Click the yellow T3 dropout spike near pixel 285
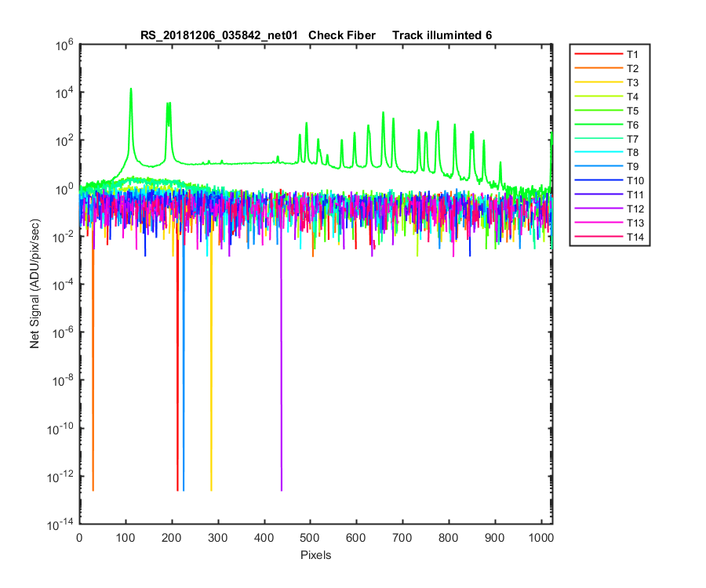The height and width of the screenshot is (588, 706). 211,360
